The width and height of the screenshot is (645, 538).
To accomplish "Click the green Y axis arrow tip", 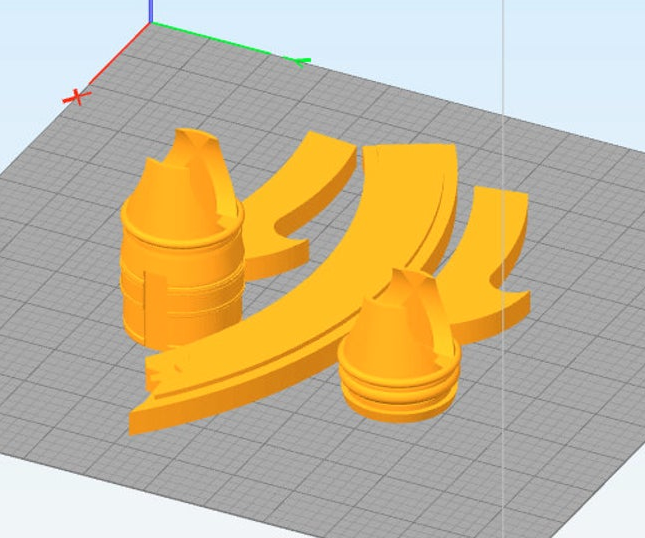I will click(x=299, y=61).
